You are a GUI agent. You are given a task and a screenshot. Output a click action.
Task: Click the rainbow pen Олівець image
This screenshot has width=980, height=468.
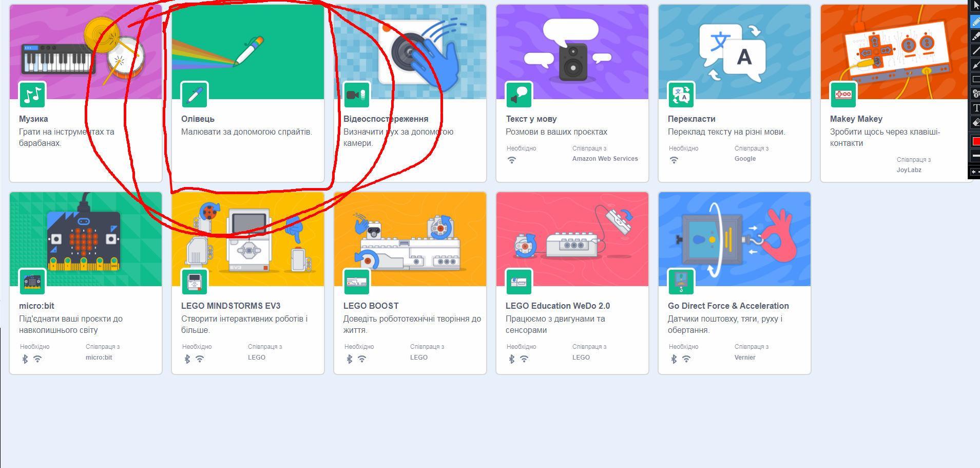(x=248, y=52)
